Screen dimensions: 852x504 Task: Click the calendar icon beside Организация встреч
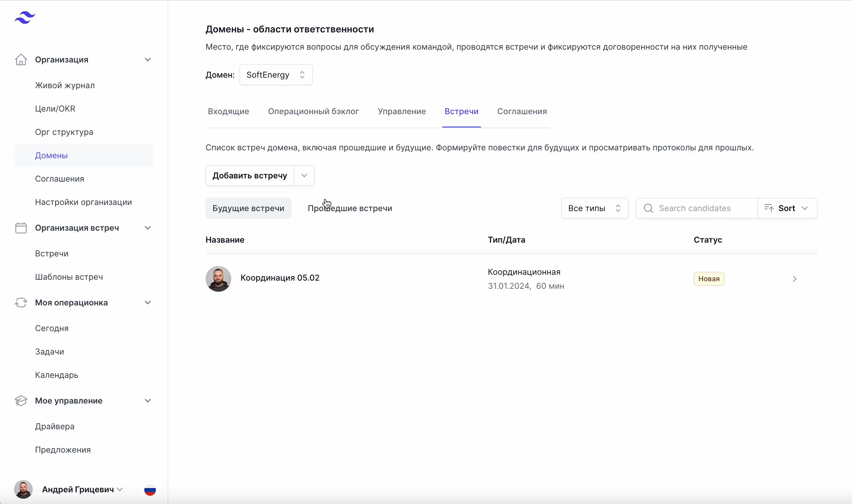click(21, 228)
